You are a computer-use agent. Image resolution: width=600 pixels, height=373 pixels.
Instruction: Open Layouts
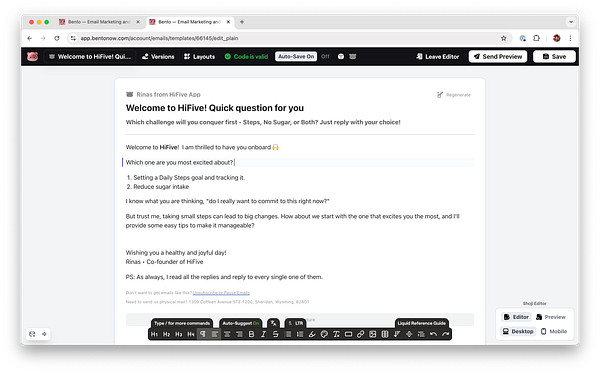pyautogui.click(x=199, y=57)
